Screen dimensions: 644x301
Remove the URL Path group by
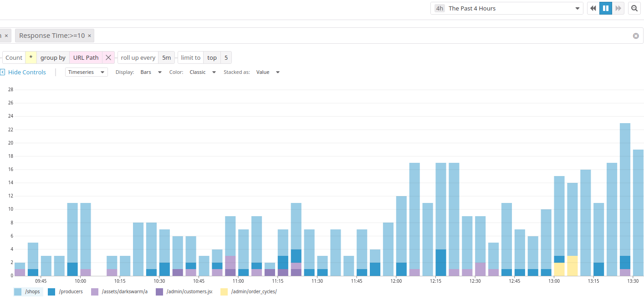[108, 57]
